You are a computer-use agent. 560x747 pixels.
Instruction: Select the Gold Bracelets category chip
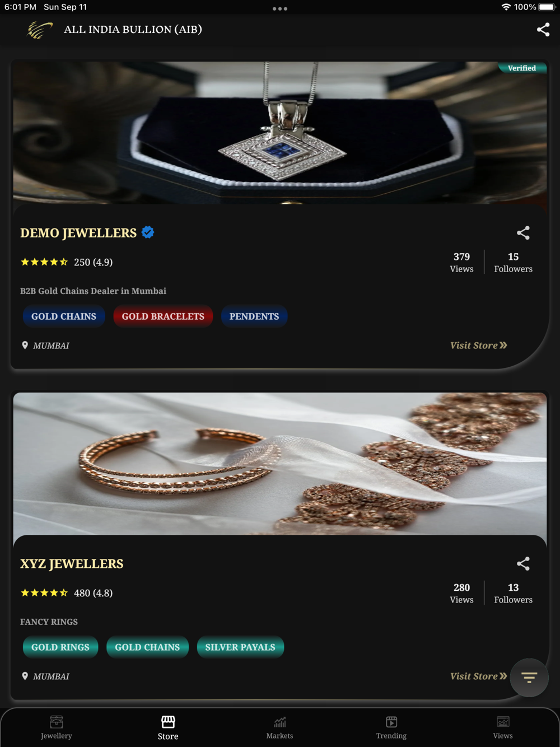click(x=163, y=316)
